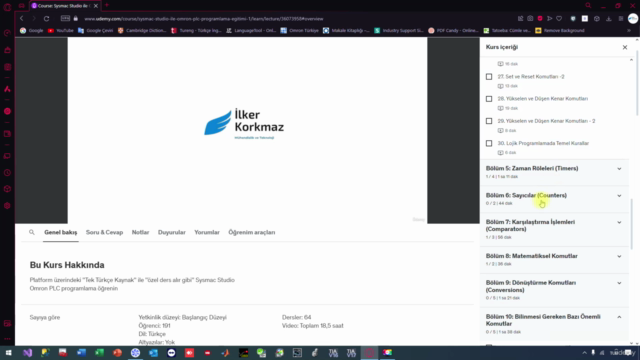Click the address bar URL
This screenshot has width=640, height=360.
(x=204, y=19)
